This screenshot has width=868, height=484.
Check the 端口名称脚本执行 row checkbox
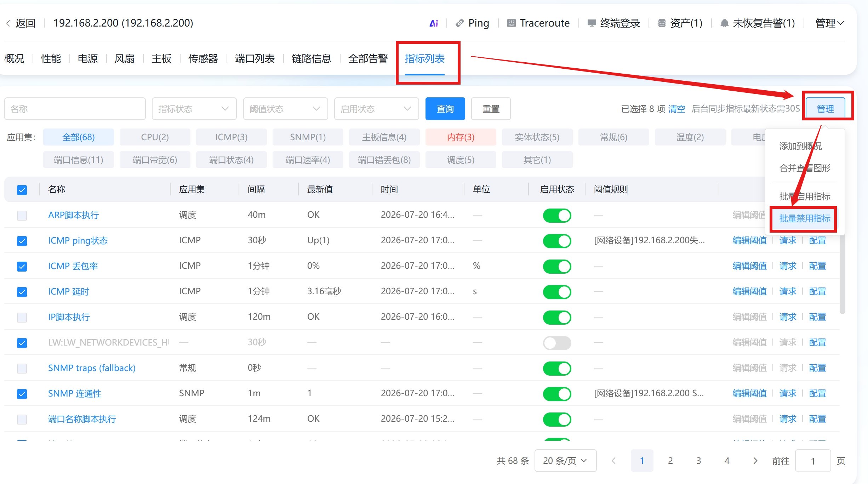(22, 419)
